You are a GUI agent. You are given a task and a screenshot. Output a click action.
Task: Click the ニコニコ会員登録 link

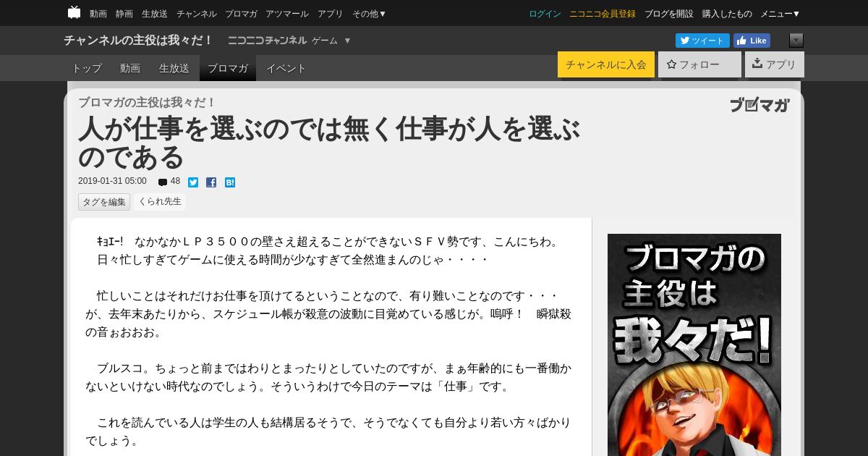[603, 14]
